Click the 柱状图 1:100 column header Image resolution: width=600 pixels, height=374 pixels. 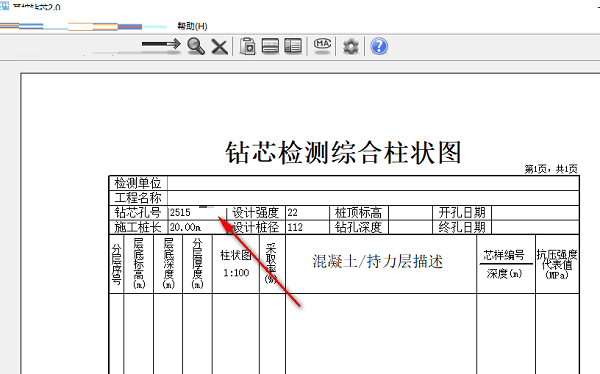pos(236,264)
